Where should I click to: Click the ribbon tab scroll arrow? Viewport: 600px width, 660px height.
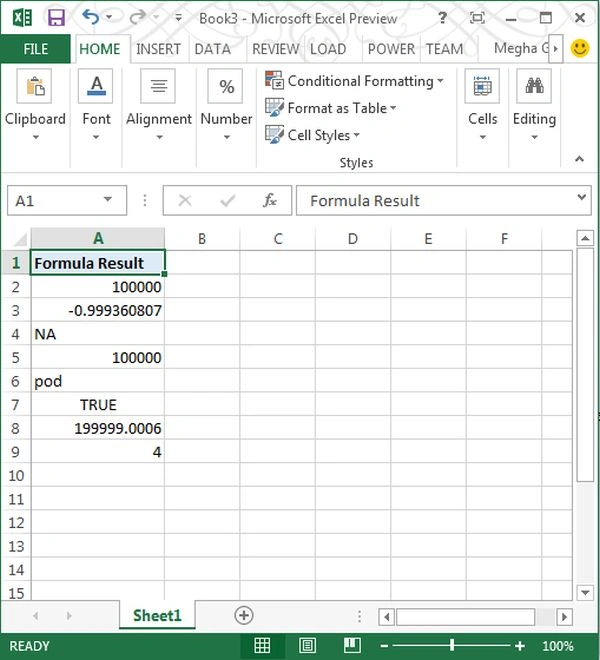(x=556, y=49)
